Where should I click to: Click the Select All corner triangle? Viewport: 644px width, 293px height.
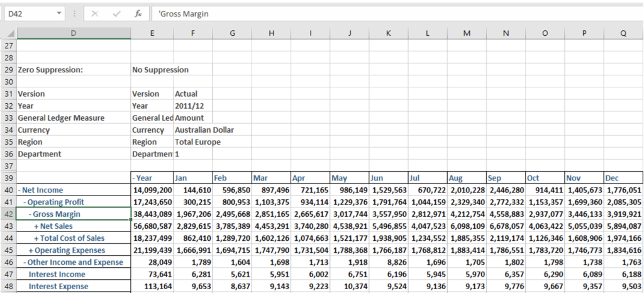pos(9,33)
